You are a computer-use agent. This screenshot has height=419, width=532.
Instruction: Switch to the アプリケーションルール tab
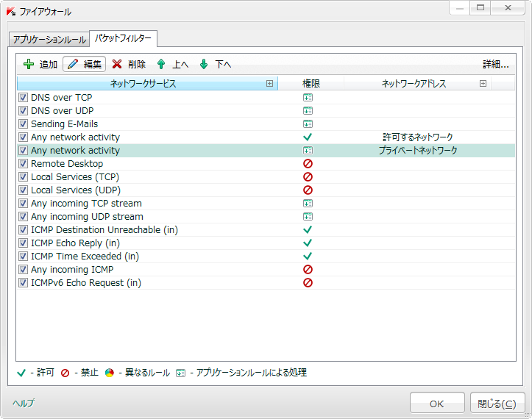[x=48, y=40]
